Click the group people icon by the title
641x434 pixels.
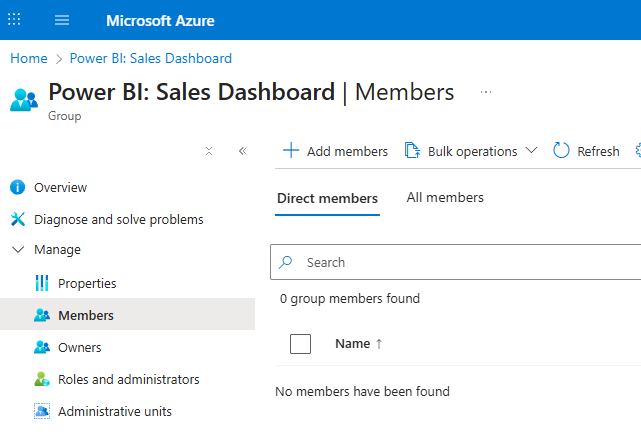coord(24,100)
